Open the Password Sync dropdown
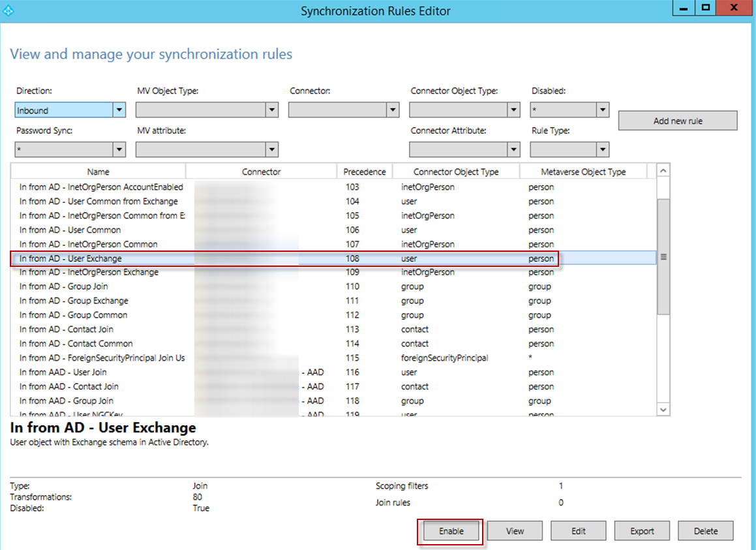Viewport: 756px width, 550px height. click(119, 149)
